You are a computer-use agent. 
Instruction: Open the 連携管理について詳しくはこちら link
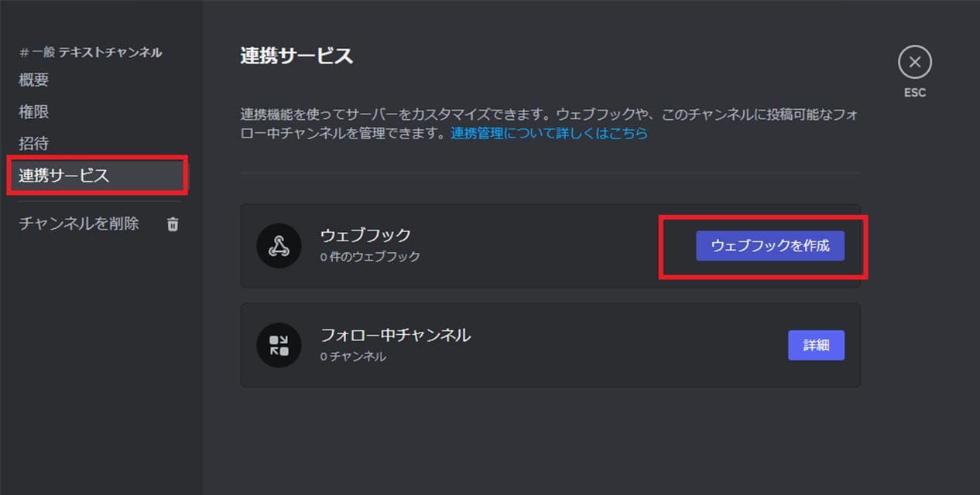pos(550,133)
